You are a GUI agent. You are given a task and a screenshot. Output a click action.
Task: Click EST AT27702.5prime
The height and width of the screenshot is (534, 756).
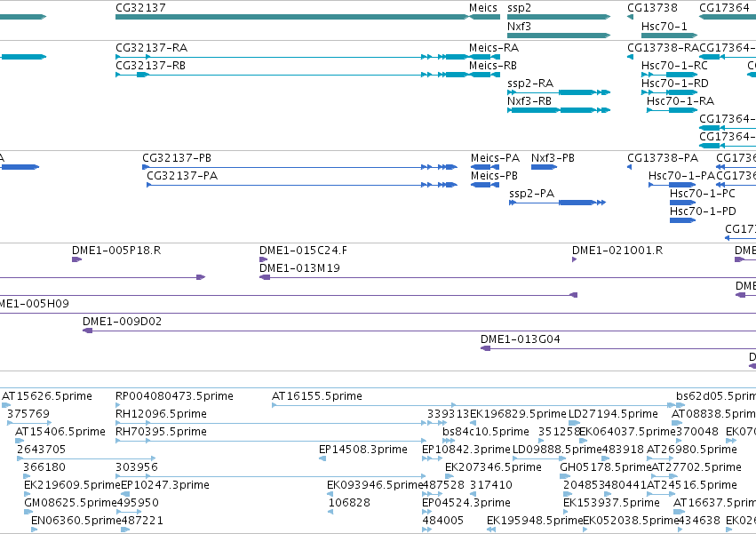[664, 476]
